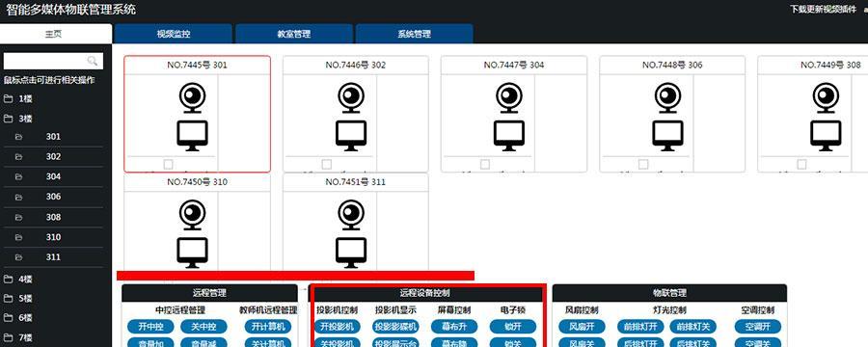Viewport: 868px width, 347px height.
Task: Click the 幕布升 screen button
Action: [x=454, y=327]
